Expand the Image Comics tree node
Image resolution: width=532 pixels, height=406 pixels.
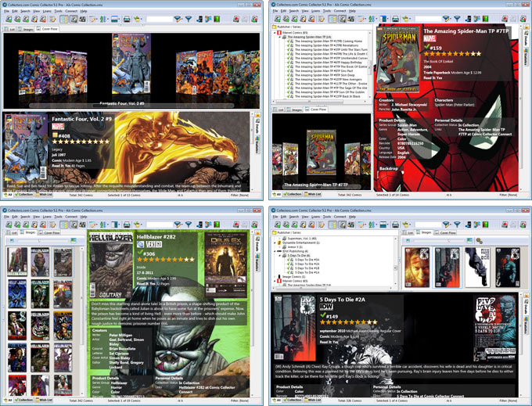[274, 275]
